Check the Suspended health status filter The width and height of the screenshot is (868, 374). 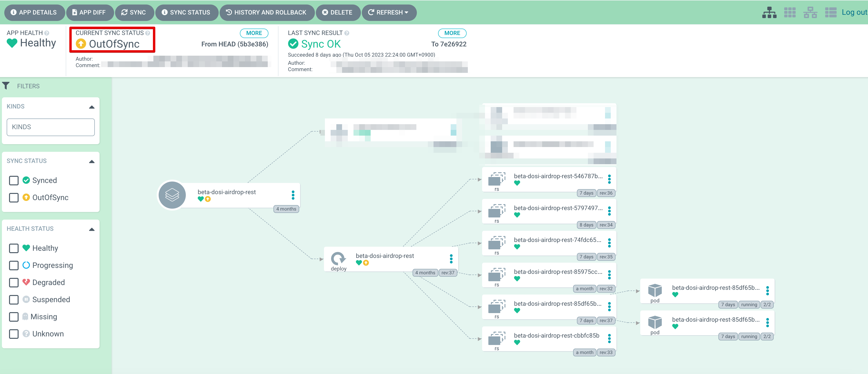[14, 300]
